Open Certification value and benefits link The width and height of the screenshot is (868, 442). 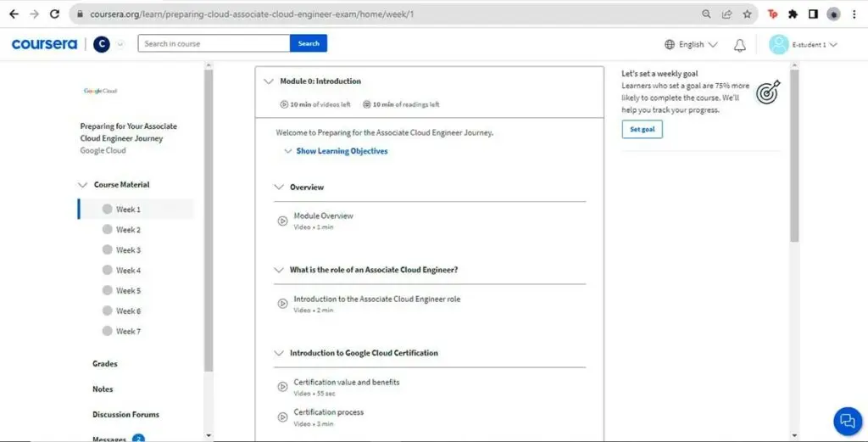(347, 382)
